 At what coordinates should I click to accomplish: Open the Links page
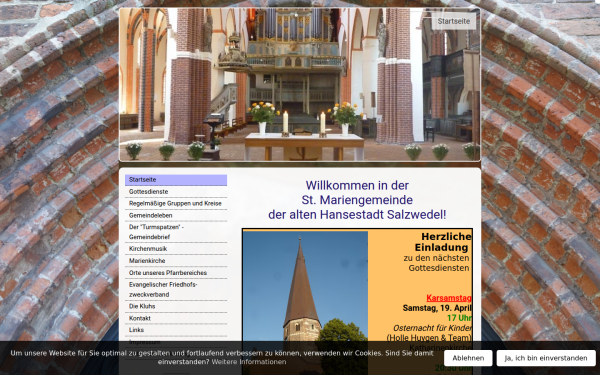pyautogui.click(x=176, y=330)
